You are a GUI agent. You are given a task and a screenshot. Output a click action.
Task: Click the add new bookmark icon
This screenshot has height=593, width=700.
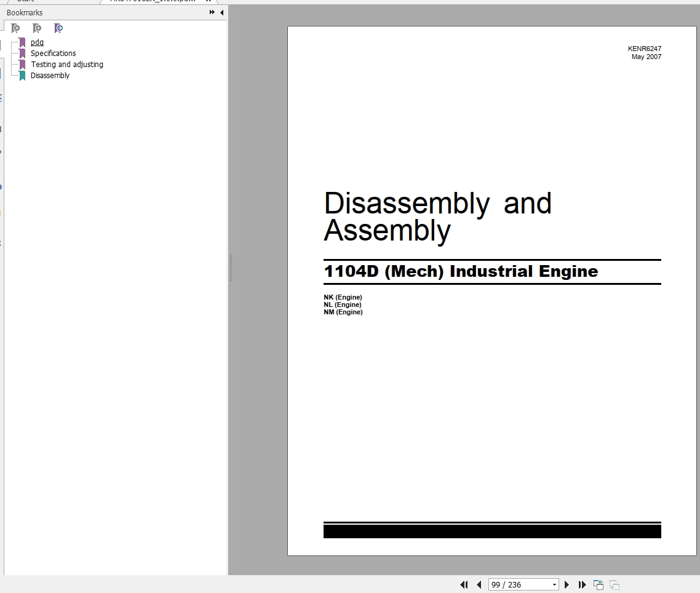pyautogui.click(x=37, y=28)
